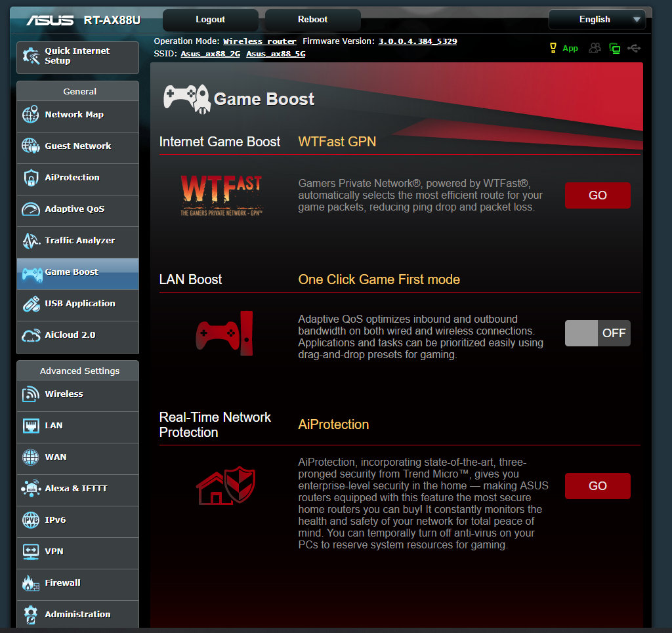Click the AiProtection shield lock icon
This screenshot has width=672, height=633.
pyautogui.click(x=31, y=178)
